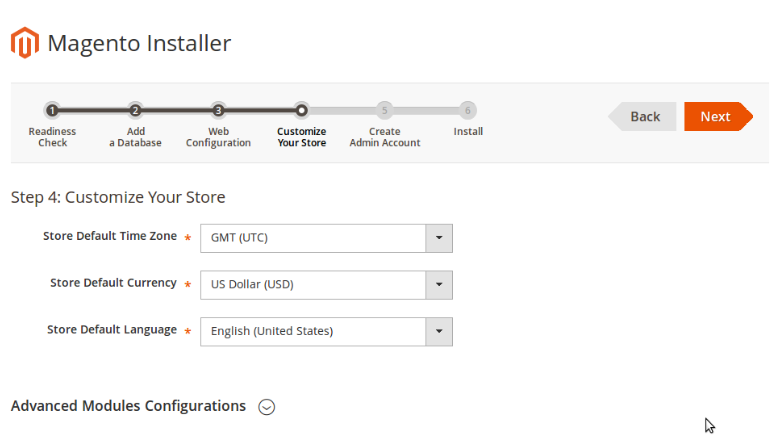Select the US Dollar (USD) currency field
Screen dimensions: 781x442
click(x=326, y=285)
